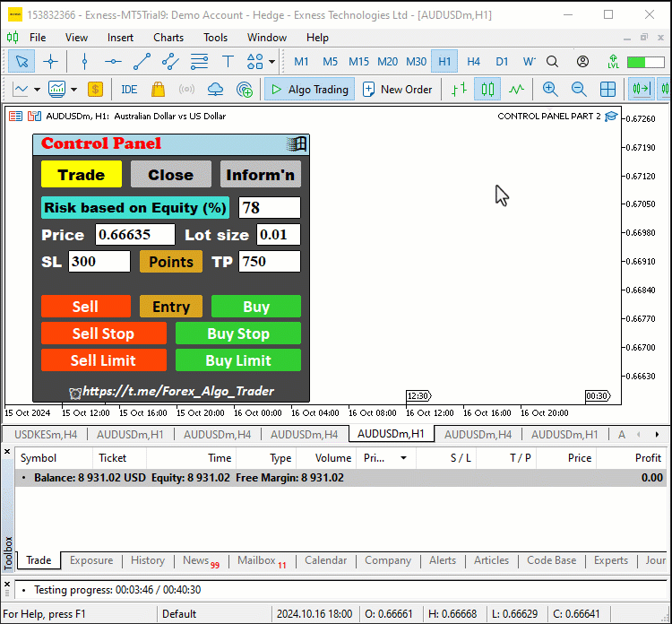Toggle the Algo Trading button
This screenshot has width=672, height=624.
click(x=309, y=89)
